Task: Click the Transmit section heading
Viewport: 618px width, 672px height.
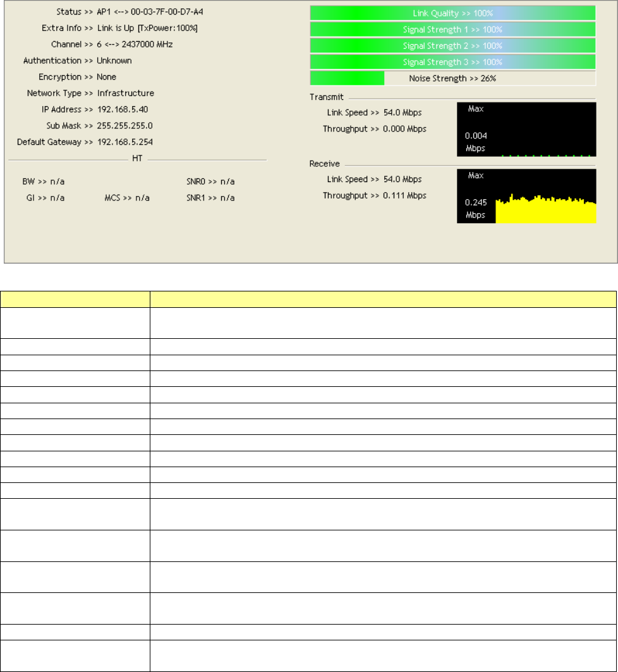Action: [326, 97]
